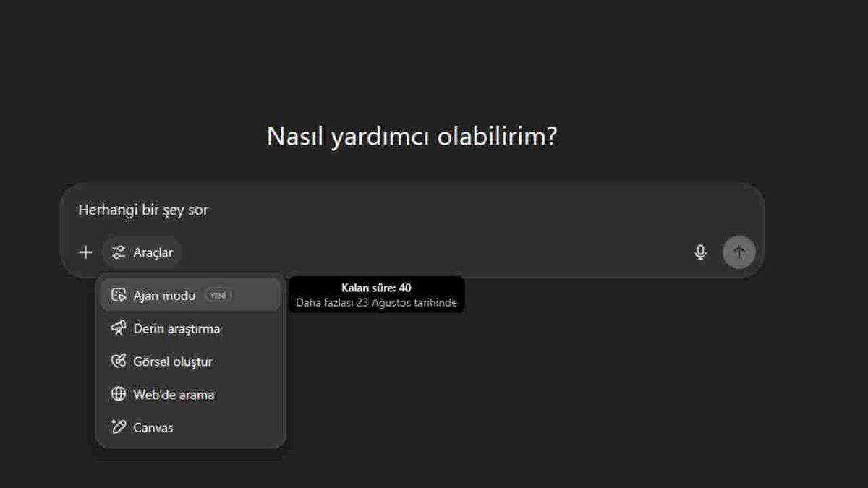
Task: Select the Web'de arama globe icon
Action: tap(118, 395)
